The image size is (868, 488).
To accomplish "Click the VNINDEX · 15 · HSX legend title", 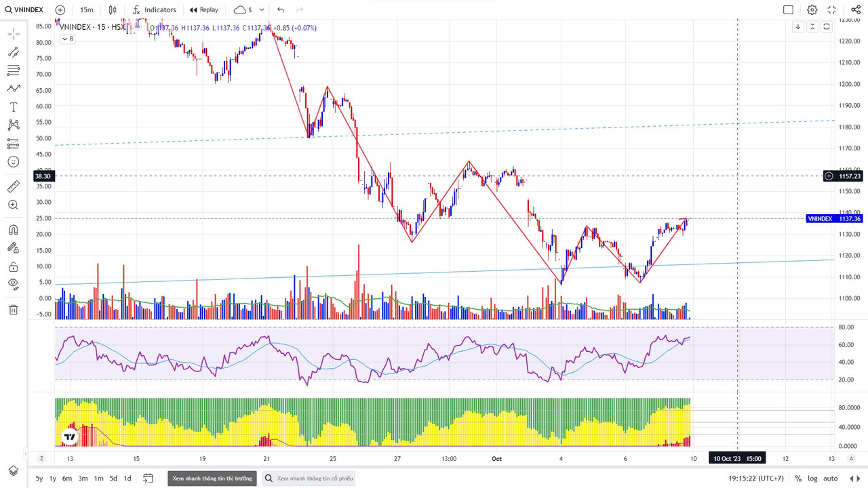I will point(92,28).
